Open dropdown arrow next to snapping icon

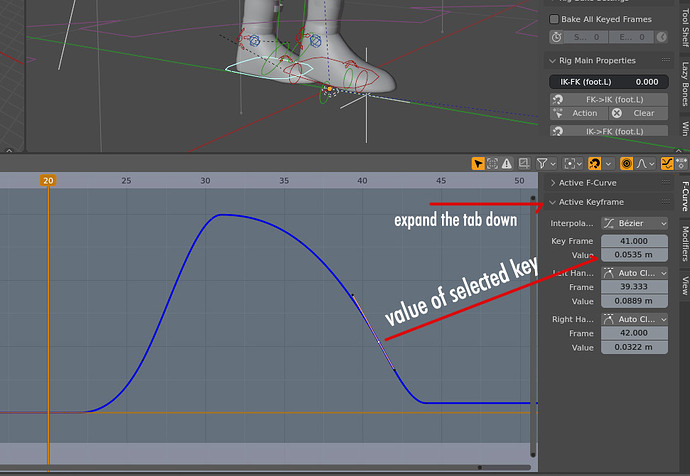[x=608, y=164]
